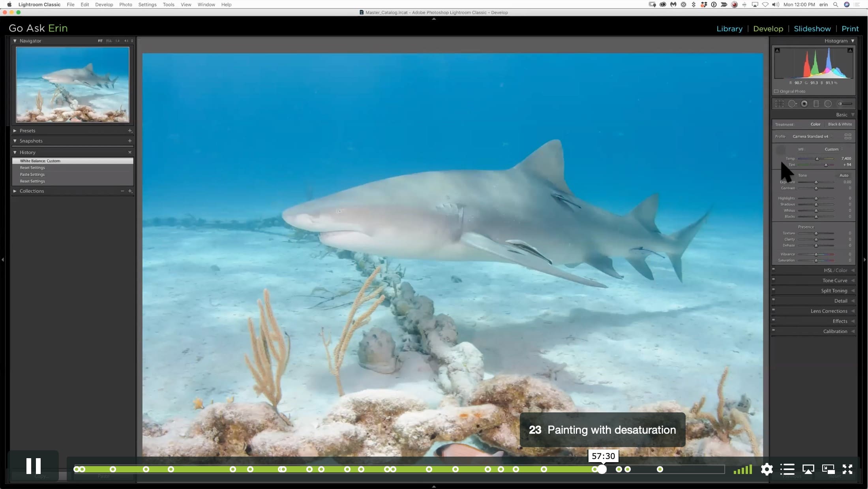
Task: Add a new preset with plus icon
Action: (x=130, y=131)
